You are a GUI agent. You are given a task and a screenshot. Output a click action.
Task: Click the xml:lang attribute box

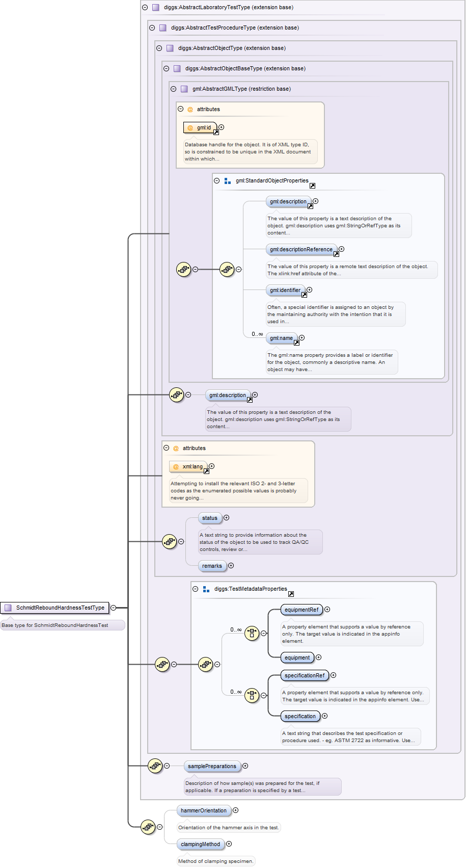[x=189, y=467]
